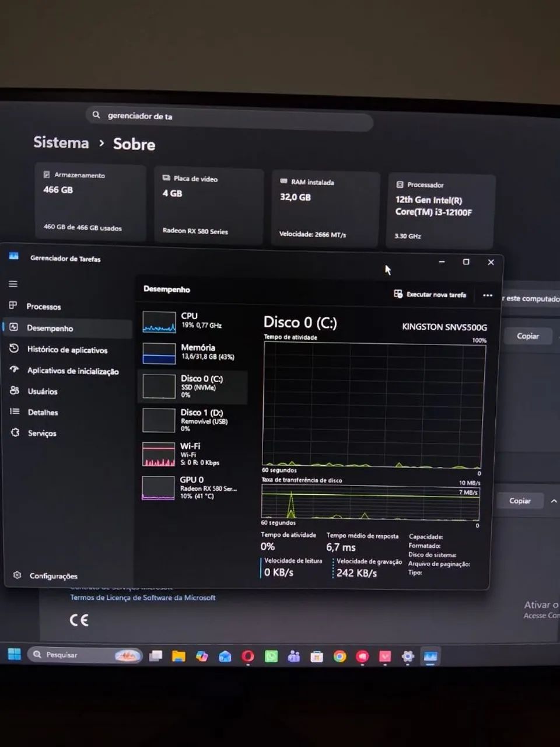
Task: Click the lower Copiar button in Settings
Action: 520,501
